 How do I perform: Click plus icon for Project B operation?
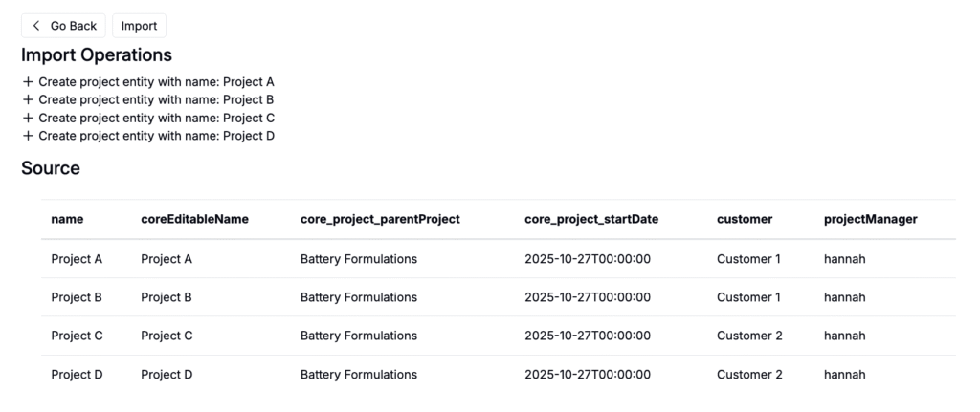(28, 99)
